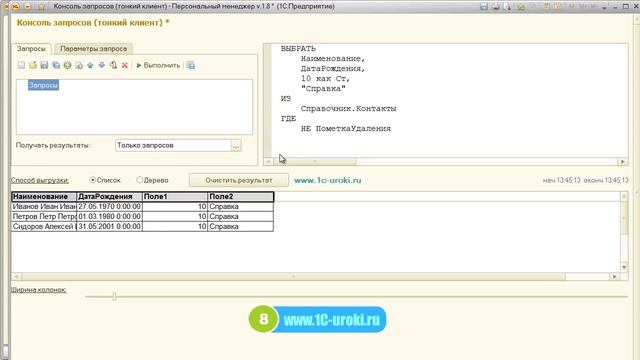640x360 pixels.
Task: Open www.1c-uroki.ru link beside Очистить
Action: [x=327, y=180]
